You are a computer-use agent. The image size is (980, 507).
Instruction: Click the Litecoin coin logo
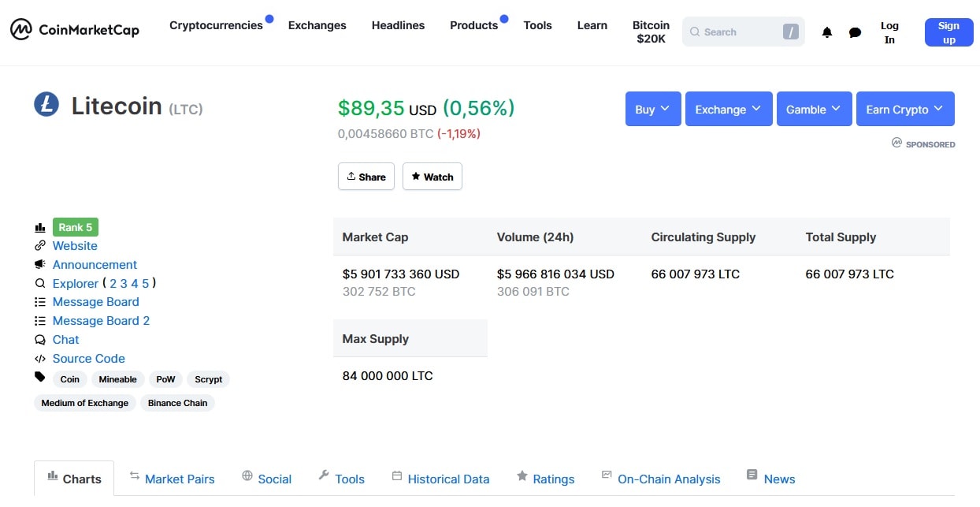pos(46,104)
